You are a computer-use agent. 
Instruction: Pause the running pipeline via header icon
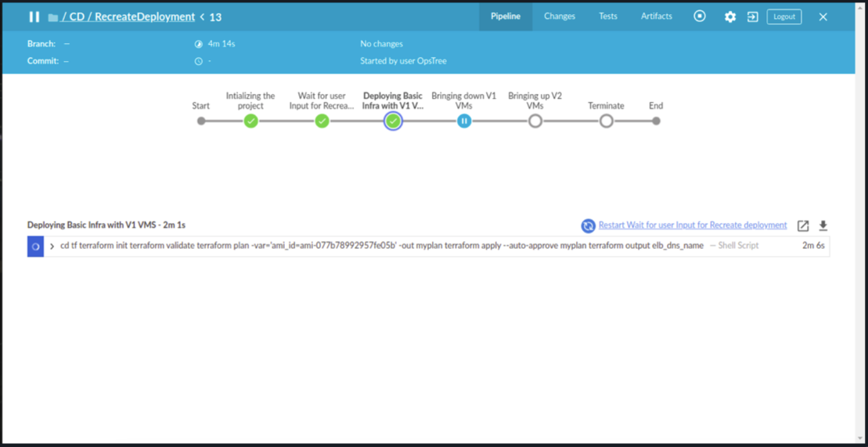(x=34, y=16)
